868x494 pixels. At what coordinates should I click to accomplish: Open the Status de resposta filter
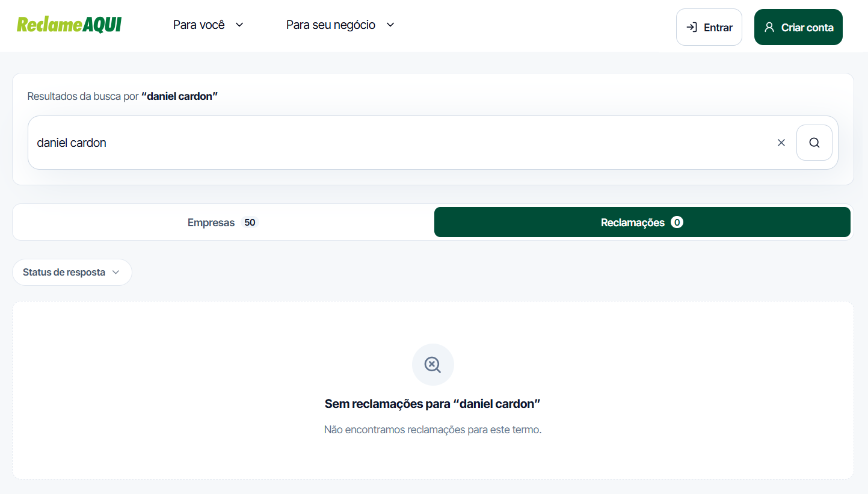[x=72, y=272]
